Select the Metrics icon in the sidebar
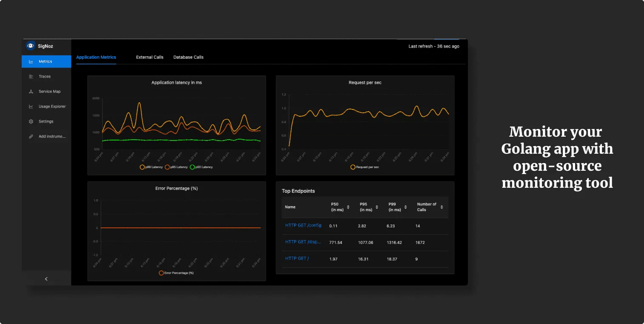 [x=31, y=61]
